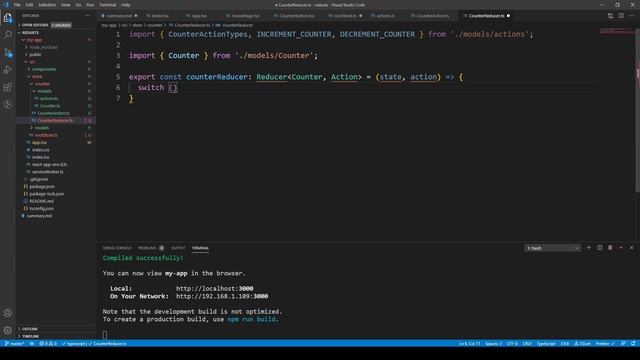Click the UTF-8 encoding status item

(x=512, y=344)
